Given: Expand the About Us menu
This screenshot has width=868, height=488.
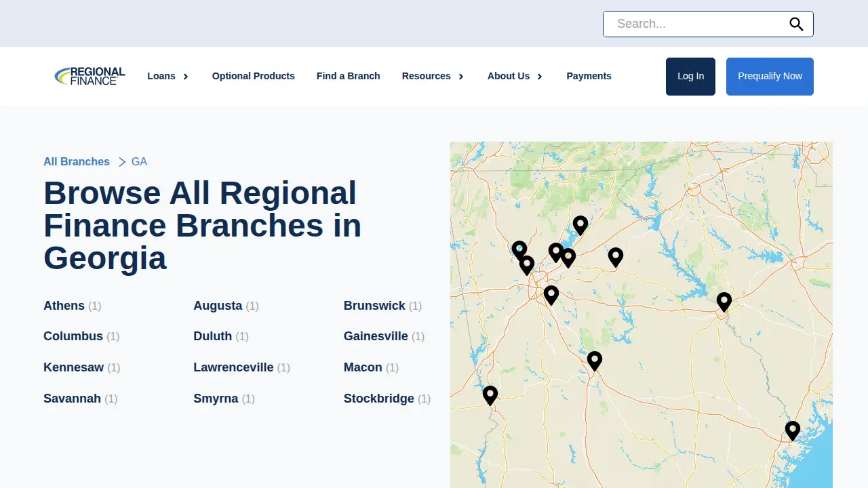Looking at the screenshot, I should click(x=515, y=76).
